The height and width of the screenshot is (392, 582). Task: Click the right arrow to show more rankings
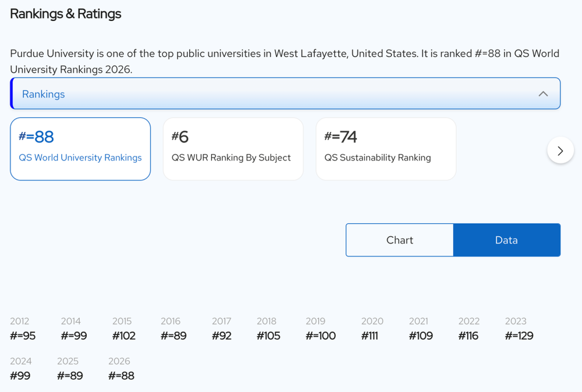pyautogui.click(x=560, y=151)
